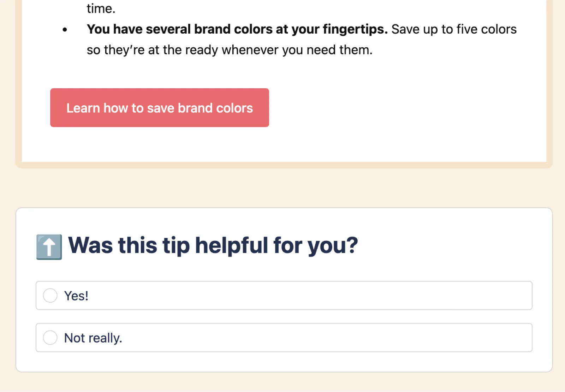Click the Was this tip helpful heading
The image size is (565, 392).
(213, 245)
